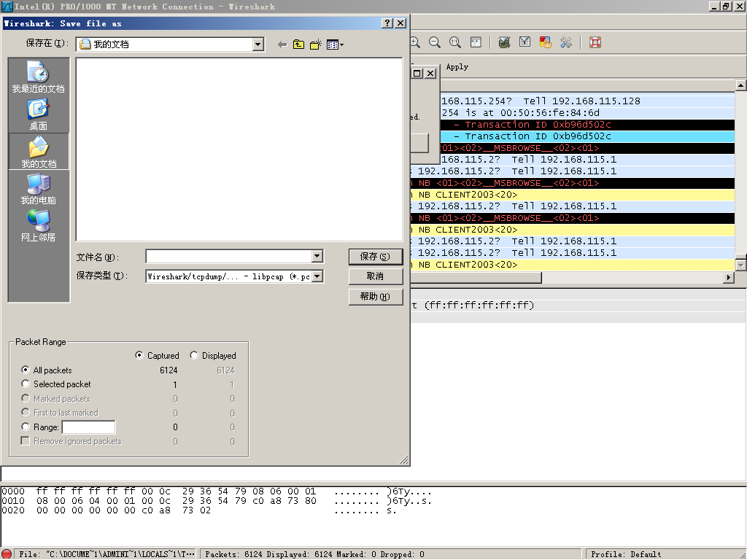The width and height of the screenshot is (747, 560).
Task: Click hex dump row starting with 0010
Action: pos(217,501)
